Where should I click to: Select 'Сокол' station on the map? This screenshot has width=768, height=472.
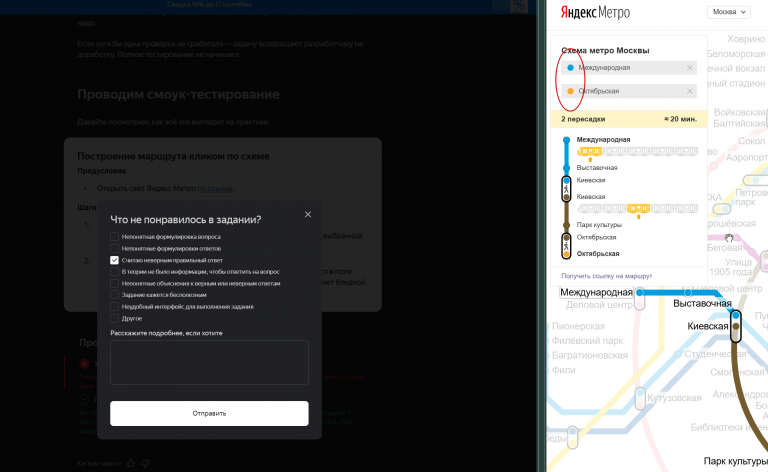pos(751,141)
